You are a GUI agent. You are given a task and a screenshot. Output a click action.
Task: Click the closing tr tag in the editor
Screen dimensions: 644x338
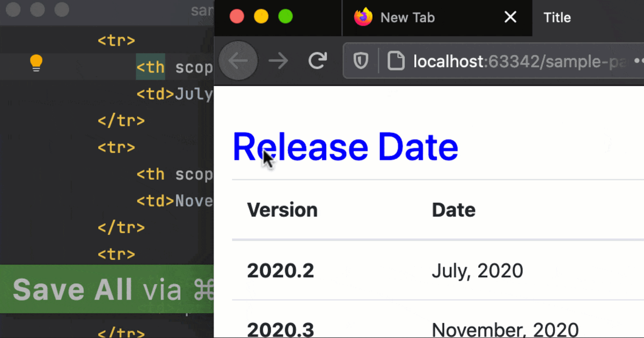tap(121, 120)
